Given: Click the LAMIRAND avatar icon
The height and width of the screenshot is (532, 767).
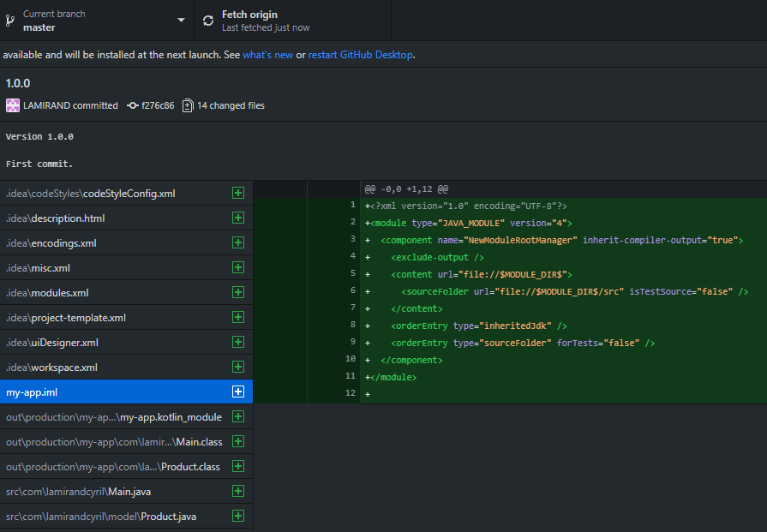Looking at the screenshot, I should point(13,105).
